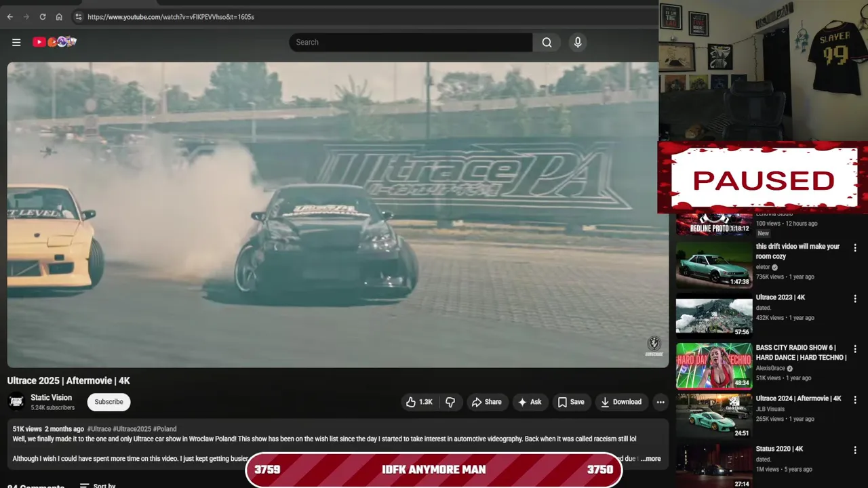Open 'this drift video' thumbnail
The width and height of the screenshot is (868, 488).
coord(714,266)
